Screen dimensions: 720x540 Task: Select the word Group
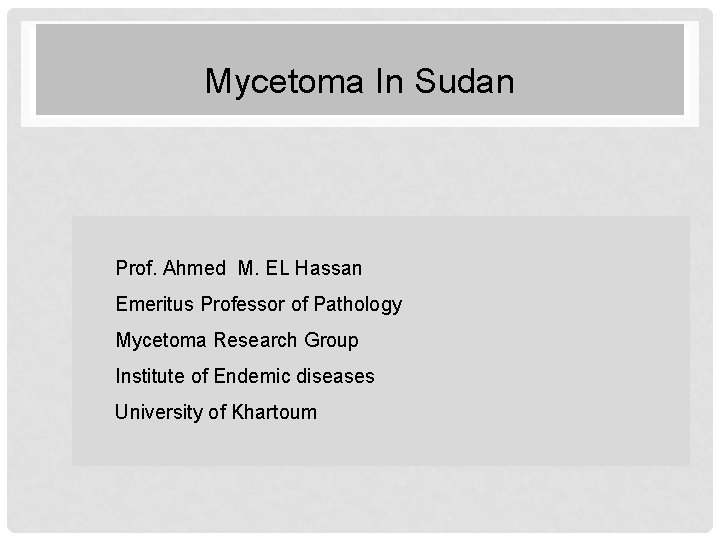pyautogui.click(x=331, y=341)
